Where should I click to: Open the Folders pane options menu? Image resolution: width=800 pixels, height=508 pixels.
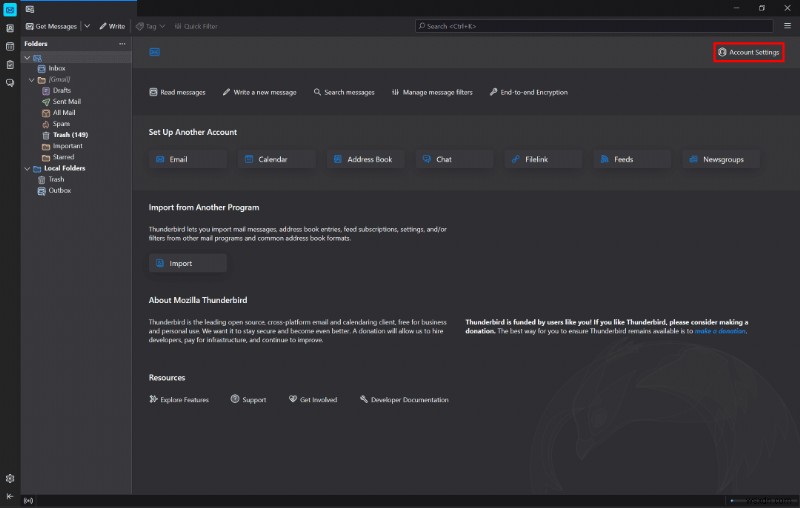pyautogui.click(x=122, y=44)
